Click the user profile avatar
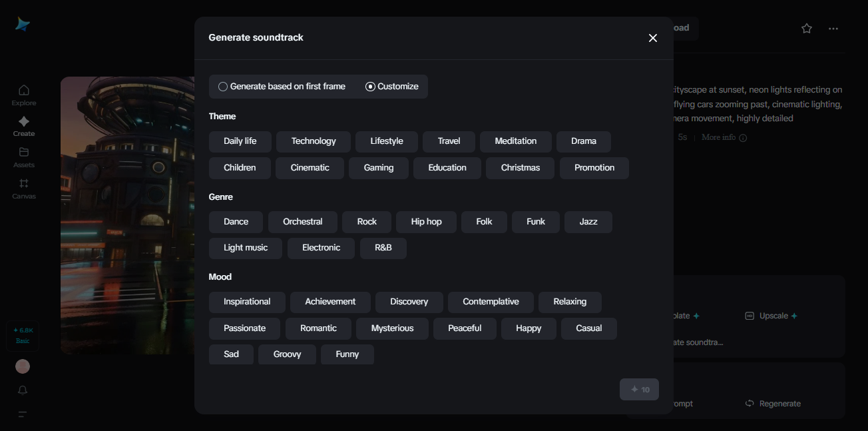868x431 pixels. [23, 366]
